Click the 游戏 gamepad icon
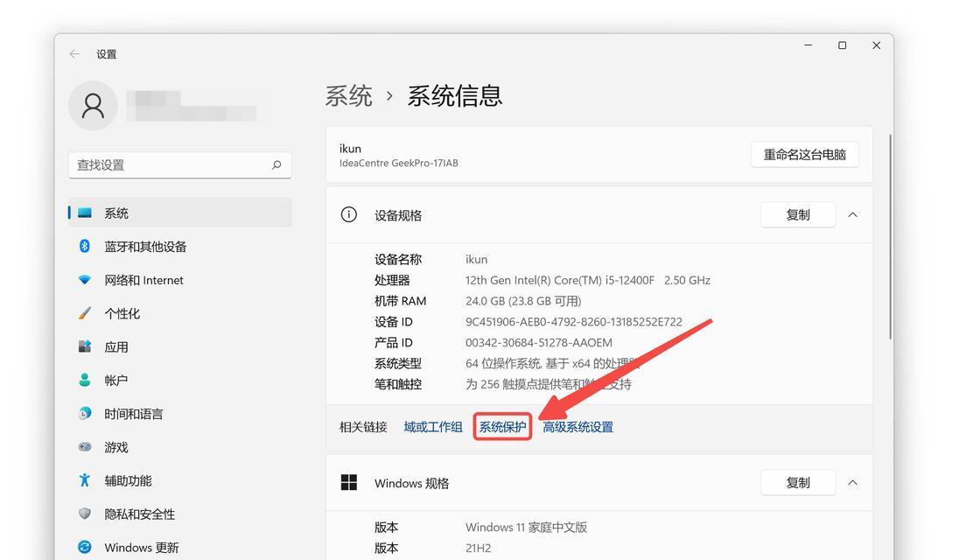This screenshot has height=560, width=959. [84, 447]
